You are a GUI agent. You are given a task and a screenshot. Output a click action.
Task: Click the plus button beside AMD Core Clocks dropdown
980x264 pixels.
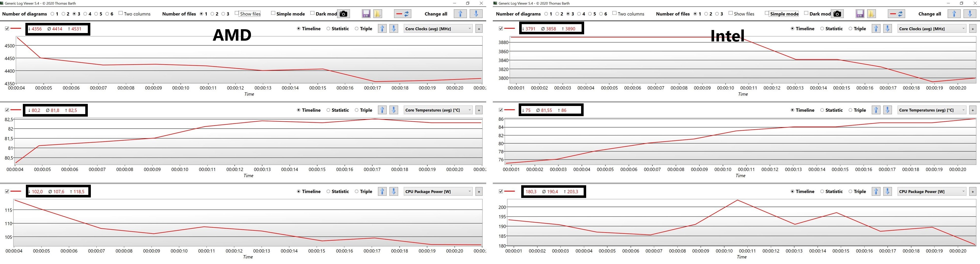(x=479, y=28)
